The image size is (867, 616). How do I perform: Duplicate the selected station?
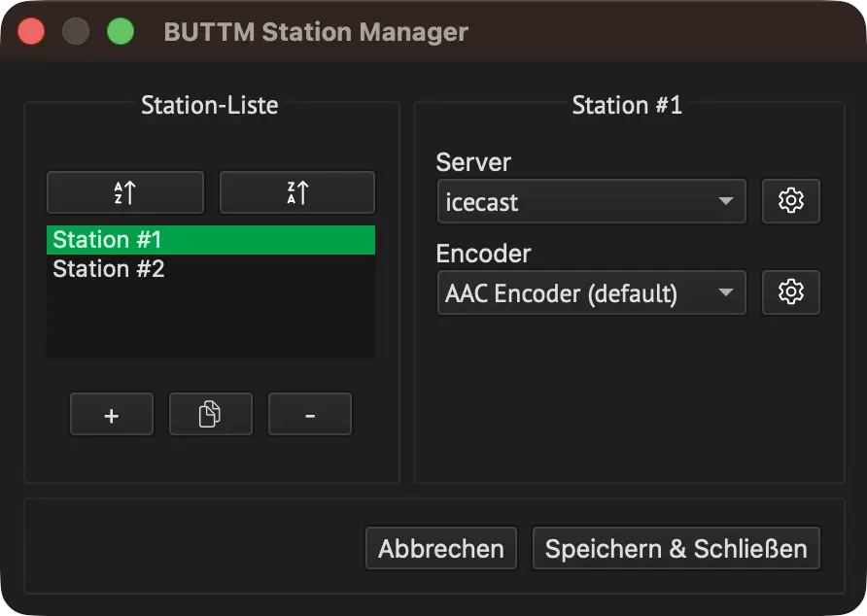point(211,414)
